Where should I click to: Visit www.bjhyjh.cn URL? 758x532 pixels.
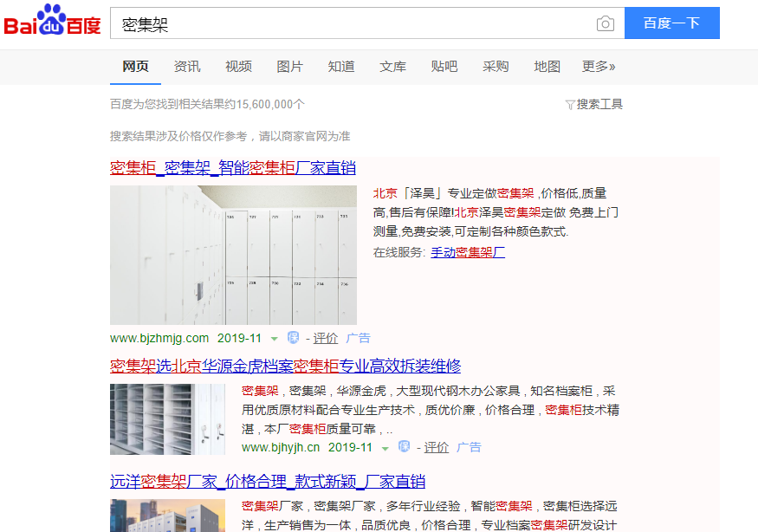281,447
